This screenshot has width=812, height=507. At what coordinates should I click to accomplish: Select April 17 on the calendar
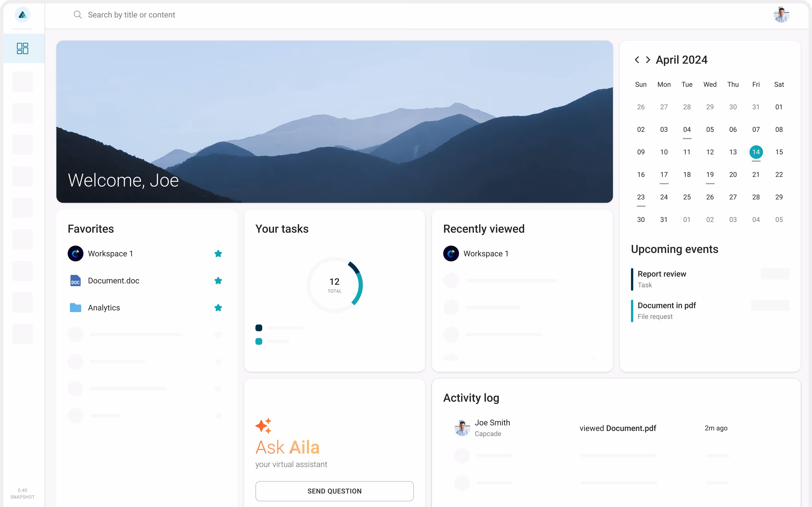tap(664, 175)
